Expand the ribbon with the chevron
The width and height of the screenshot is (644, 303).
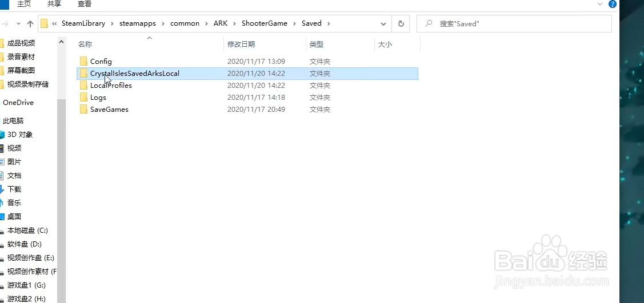(x=601, y=4)
